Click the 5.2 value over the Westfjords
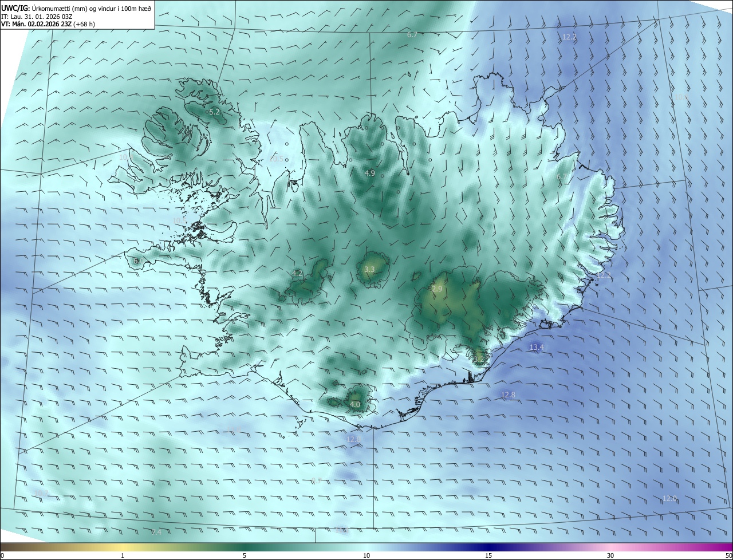This screenshot has height=560, width=733. pos(215,112)
